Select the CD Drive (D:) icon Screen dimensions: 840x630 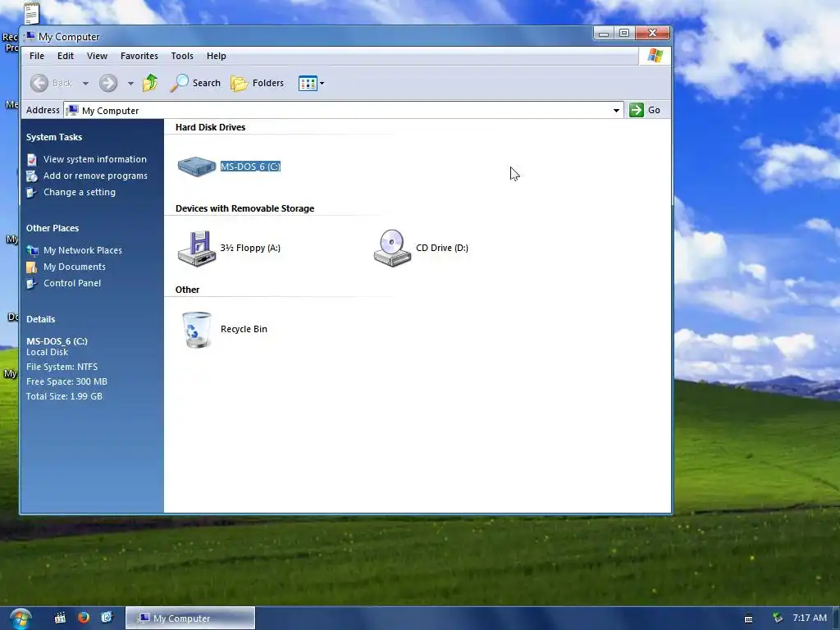392,248
